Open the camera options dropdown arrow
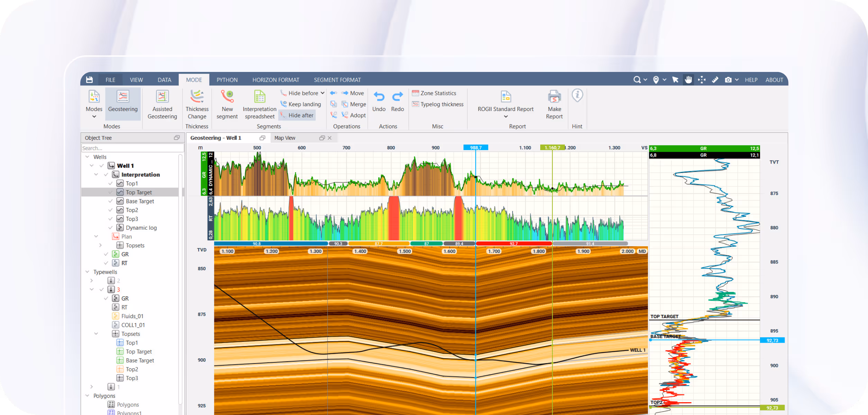 [x=737, y=80]
